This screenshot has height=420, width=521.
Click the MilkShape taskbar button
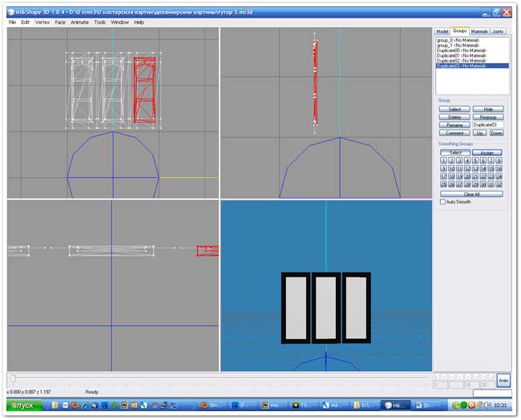(397, 406)
